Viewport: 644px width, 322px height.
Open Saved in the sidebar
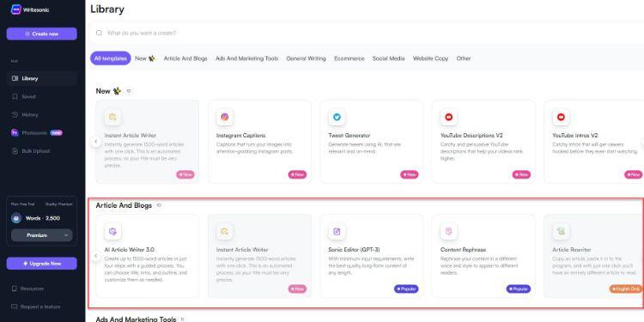click(x=28, y=96)
